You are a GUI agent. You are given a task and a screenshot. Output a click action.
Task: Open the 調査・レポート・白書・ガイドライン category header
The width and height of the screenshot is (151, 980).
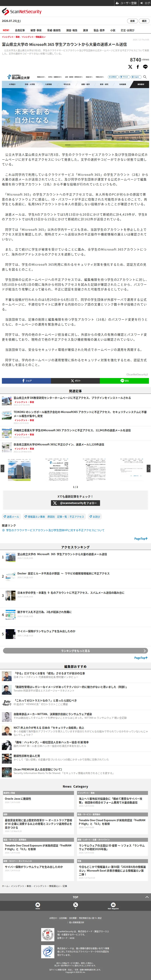click(112, 840)
